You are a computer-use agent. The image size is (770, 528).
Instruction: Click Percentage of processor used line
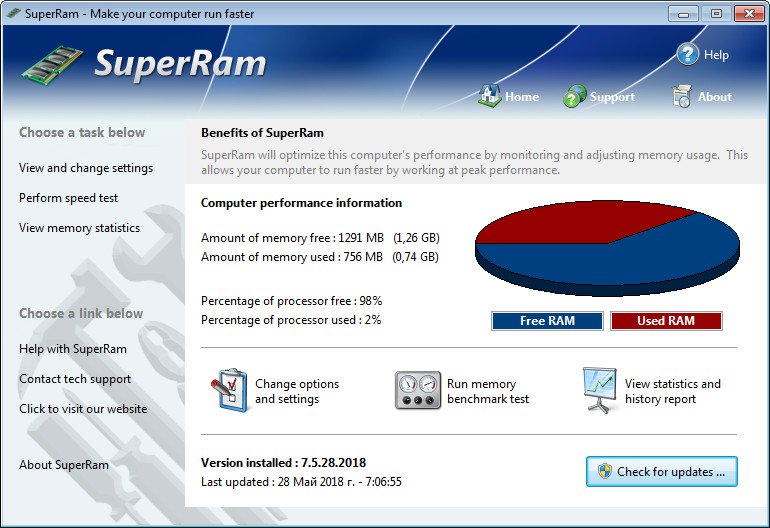tap(291, 320)
